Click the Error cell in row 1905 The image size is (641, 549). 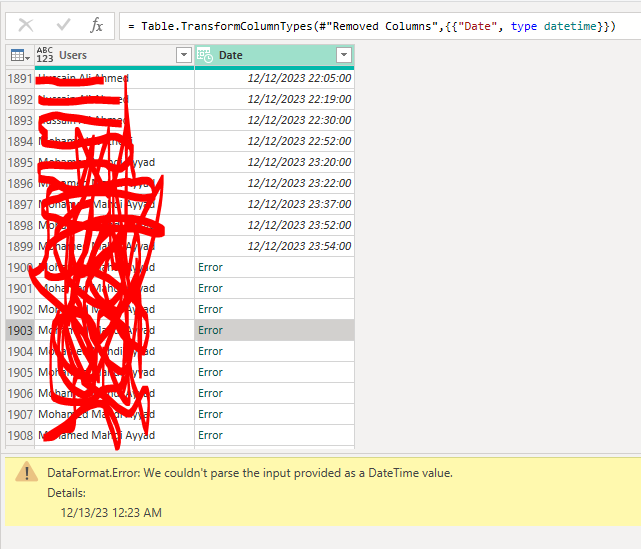point(274,372)
